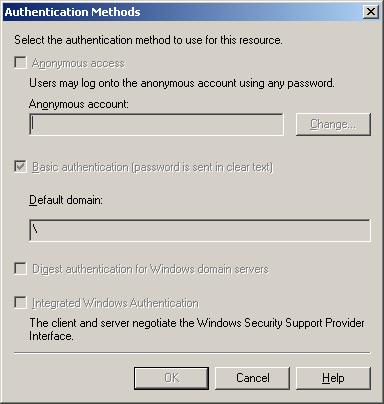The height and width of the screenshot is (404, 384).
Task: Click the Change... button
Action: tap(333, 124)
